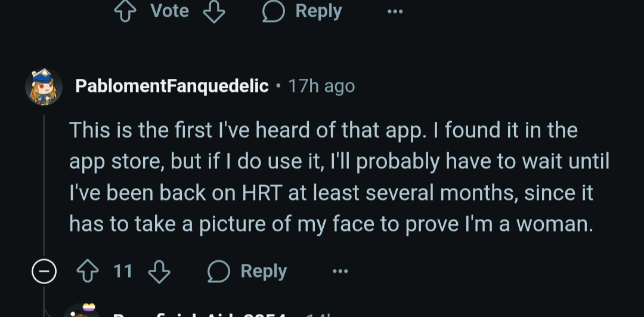
Task: Click the upvote arrow beside the Vote label
Action: pyautogui.click(x=125, y=11)
